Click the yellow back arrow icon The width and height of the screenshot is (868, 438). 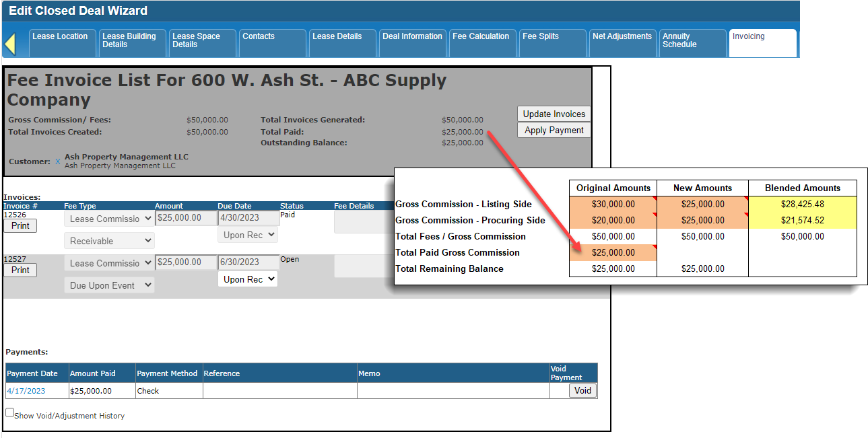(x=10, y=44)
